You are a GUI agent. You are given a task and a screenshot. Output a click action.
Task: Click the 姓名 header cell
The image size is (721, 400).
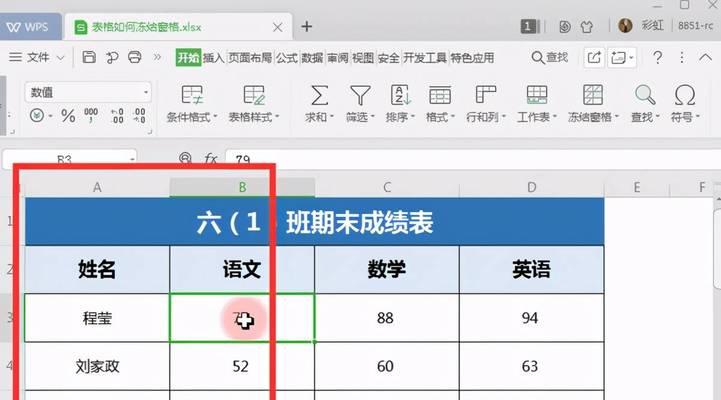tap(97, 269)
